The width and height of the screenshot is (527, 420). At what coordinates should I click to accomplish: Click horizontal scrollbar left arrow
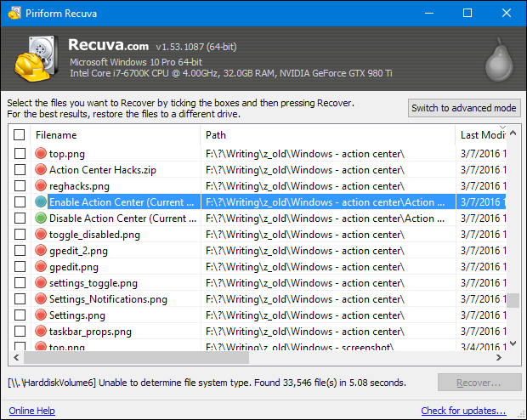16,357
